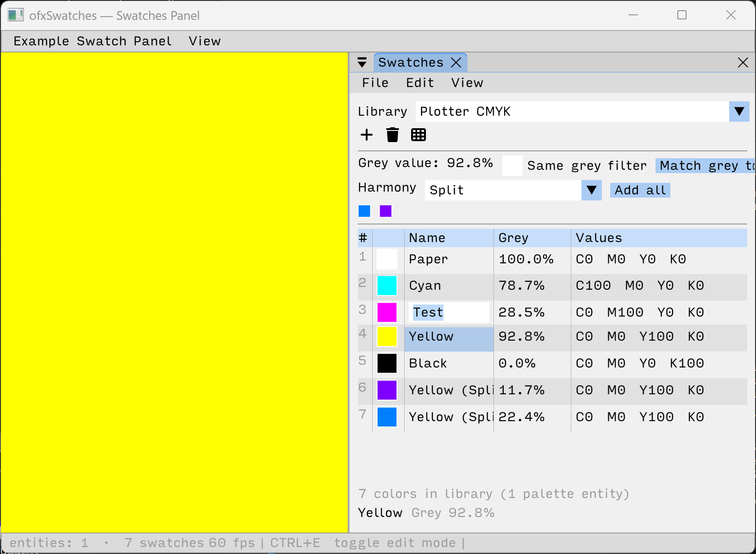
Task: Select the Cyan swatch row
Action: click(552, 286)
